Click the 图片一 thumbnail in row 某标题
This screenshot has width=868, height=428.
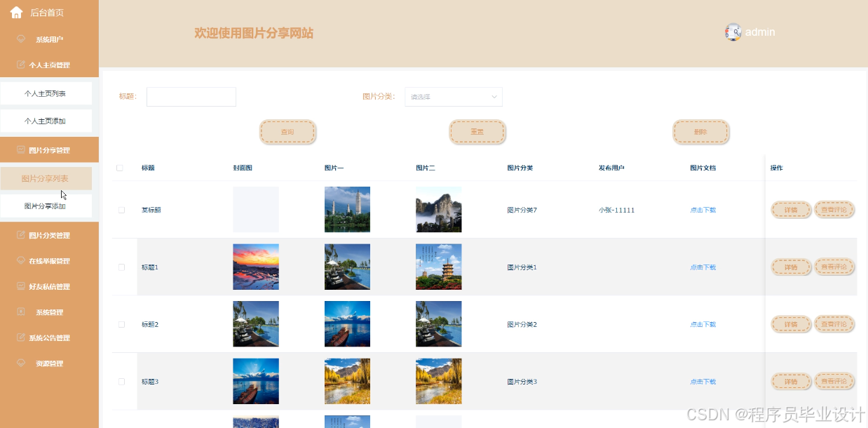347,209
